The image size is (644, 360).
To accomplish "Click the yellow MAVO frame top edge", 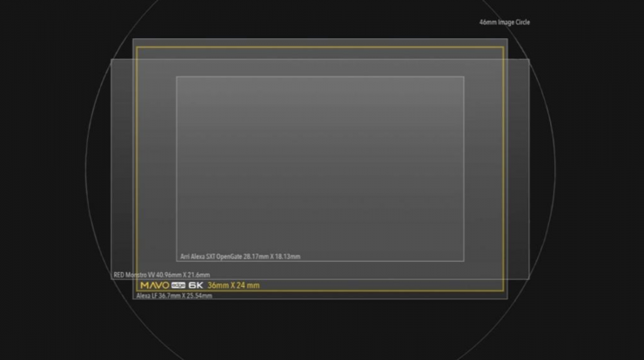I will (x=320, y=46).
